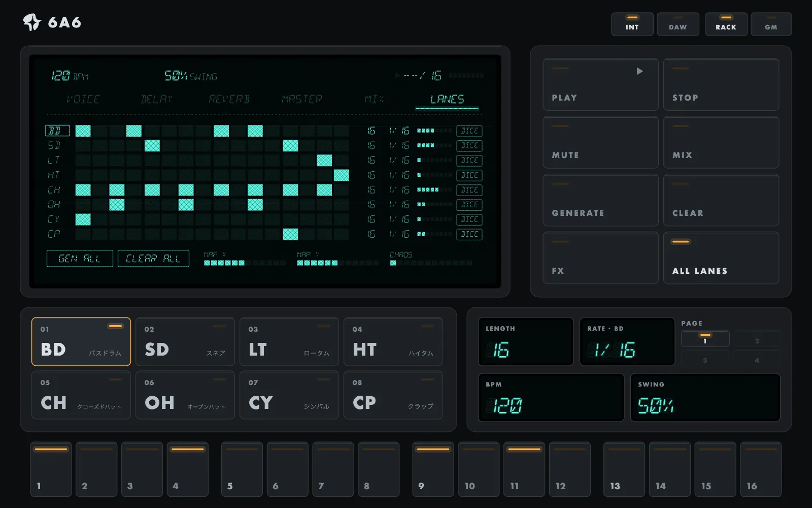This screenshot has height=508, width=812.
Task: Select the 07 CY voice pad
Action: point(289,395)
